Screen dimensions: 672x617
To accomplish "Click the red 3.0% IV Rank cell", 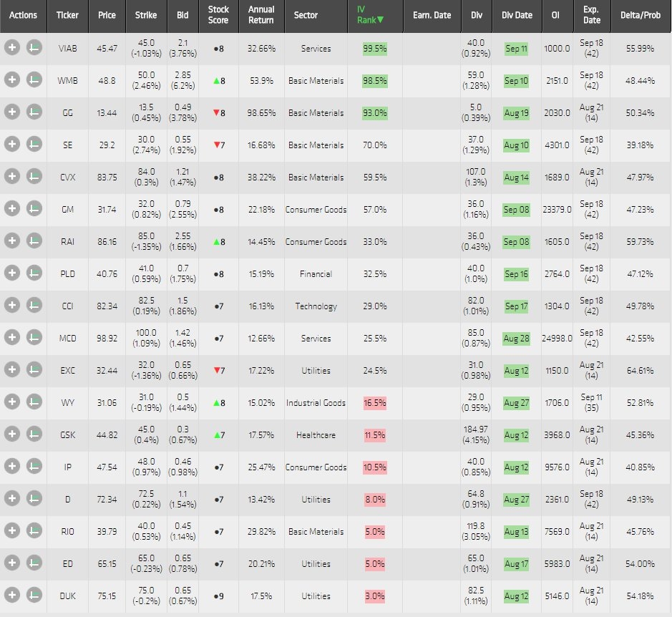I will 374,596.
